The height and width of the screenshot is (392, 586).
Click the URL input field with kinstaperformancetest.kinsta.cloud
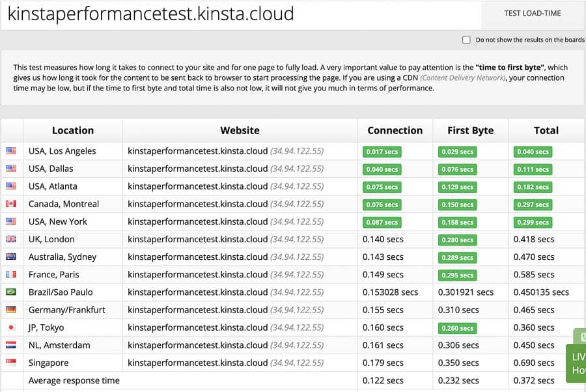(241, 14)
